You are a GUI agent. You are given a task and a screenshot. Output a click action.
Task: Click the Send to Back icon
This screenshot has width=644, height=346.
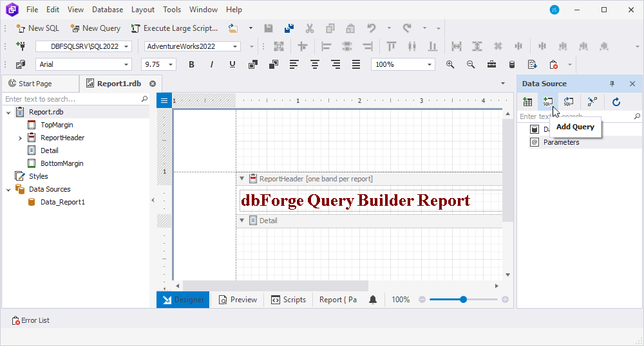tap(274, 64)
